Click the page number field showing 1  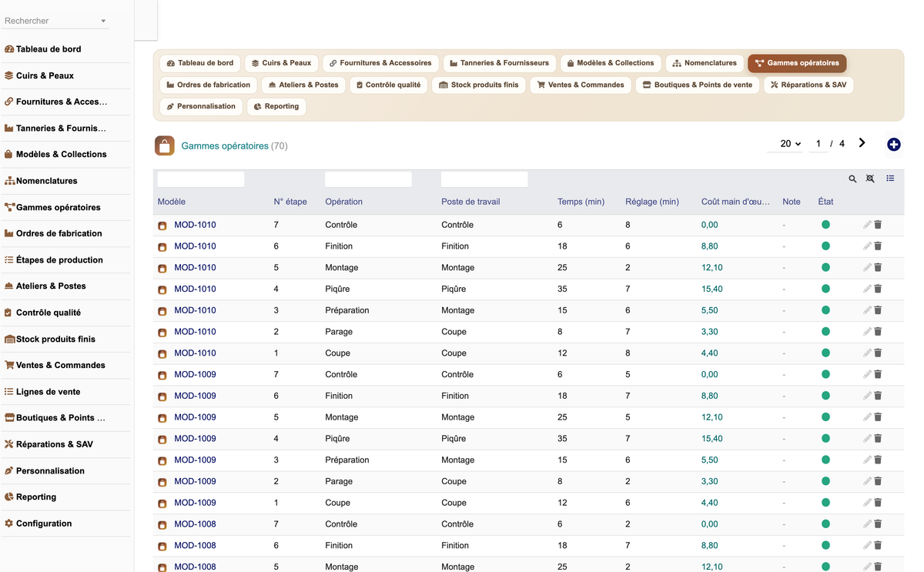click(819, 144)
